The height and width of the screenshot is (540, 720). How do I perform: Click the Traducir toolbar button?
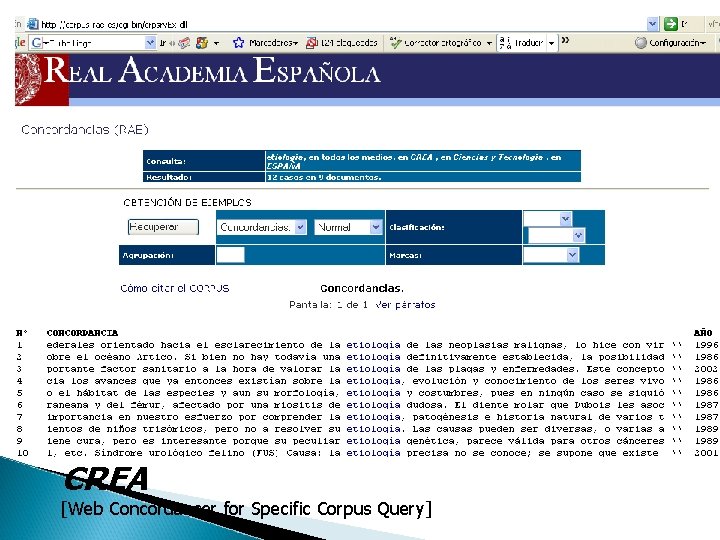[x=522, y=43]
